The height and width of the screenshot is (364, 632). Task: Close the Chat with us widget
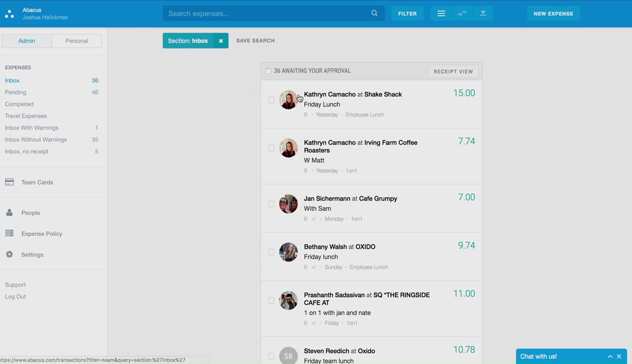click(619, 357)
